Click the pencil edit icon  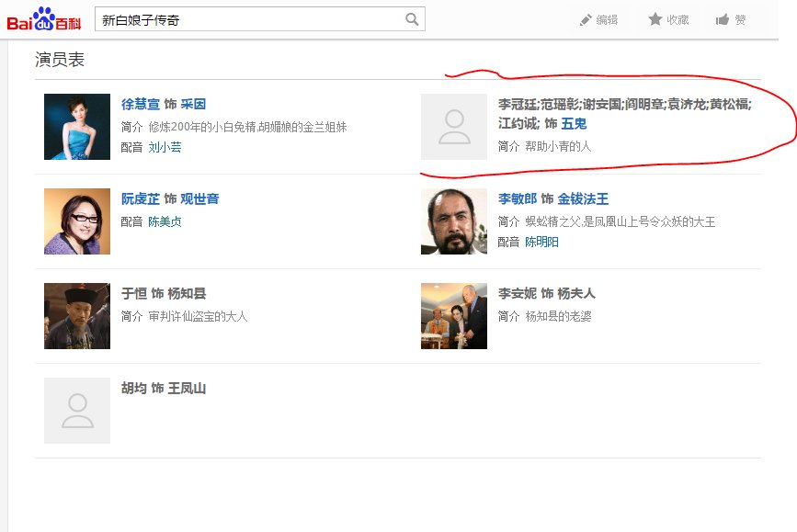point(586,20)
